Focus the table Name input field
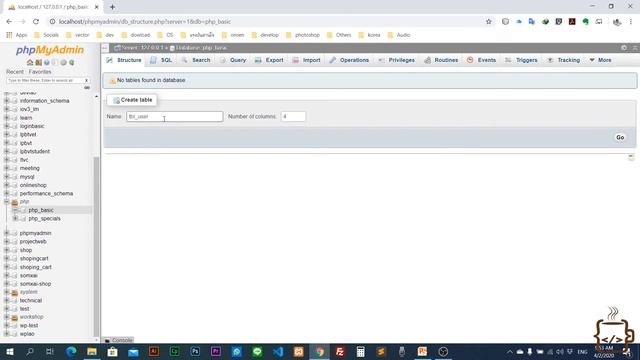The image size is (640, 360). [175, 117]
